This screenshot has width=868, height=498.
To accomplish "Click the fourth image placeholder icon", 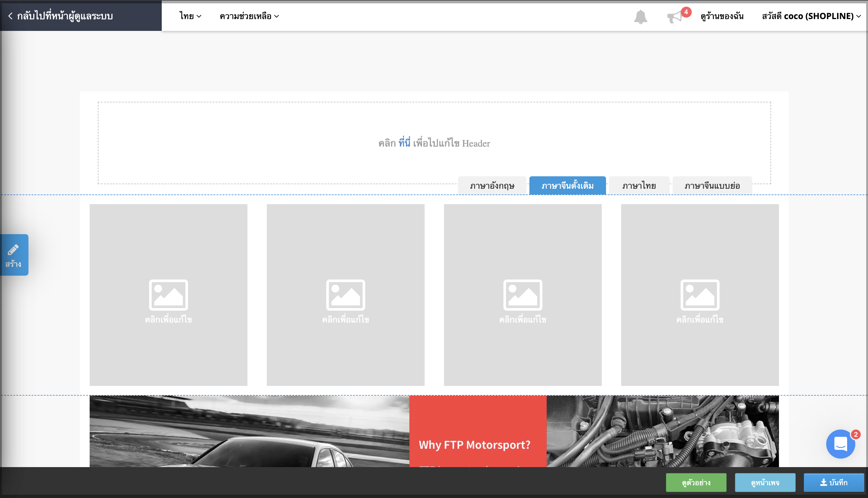I will pos(700,295).
